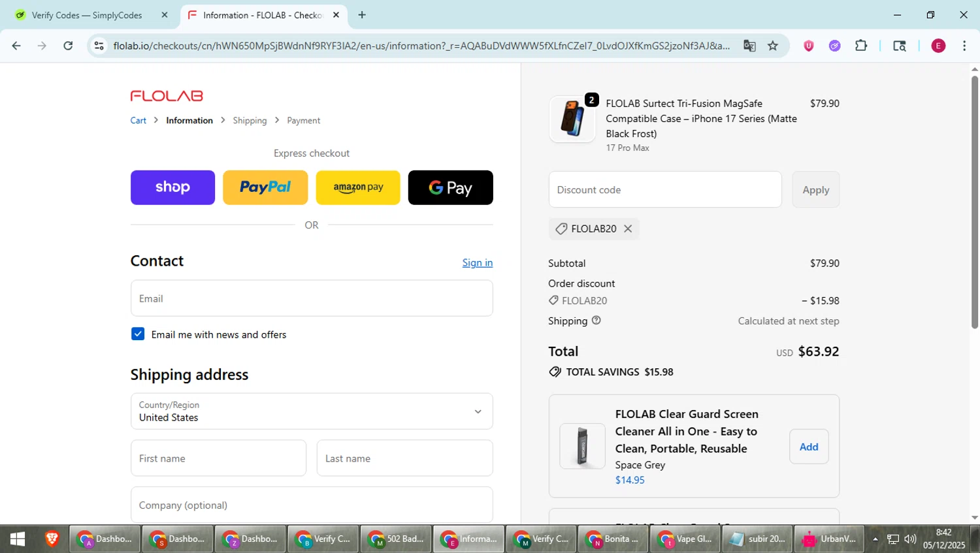Open the Chrome profile avatar E
Viewport: 980px width, 553px height.
tap(938, 46)
